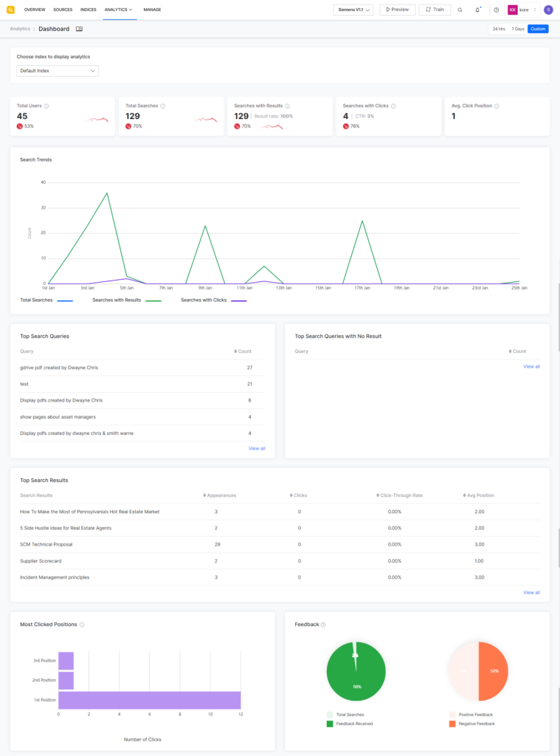Open the Default Index dropdown
The width and height of the screenshot is (560, 756).
point(57,72)
